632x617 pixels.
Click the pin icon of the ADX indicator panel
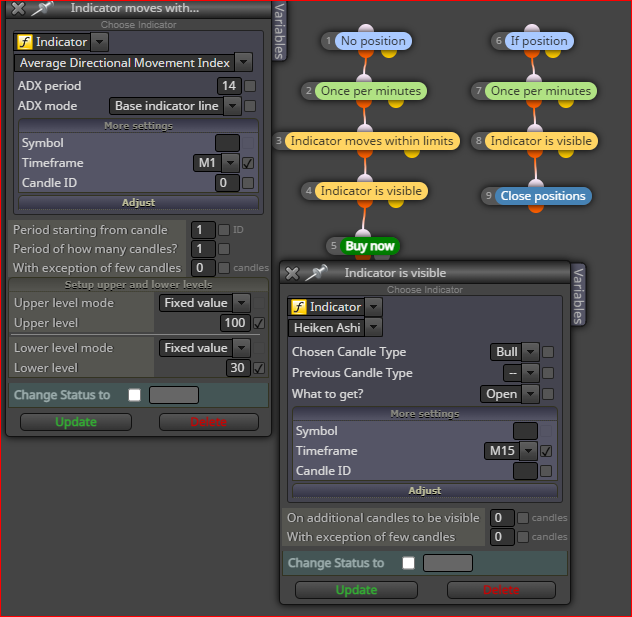click(x=43, y=8)
